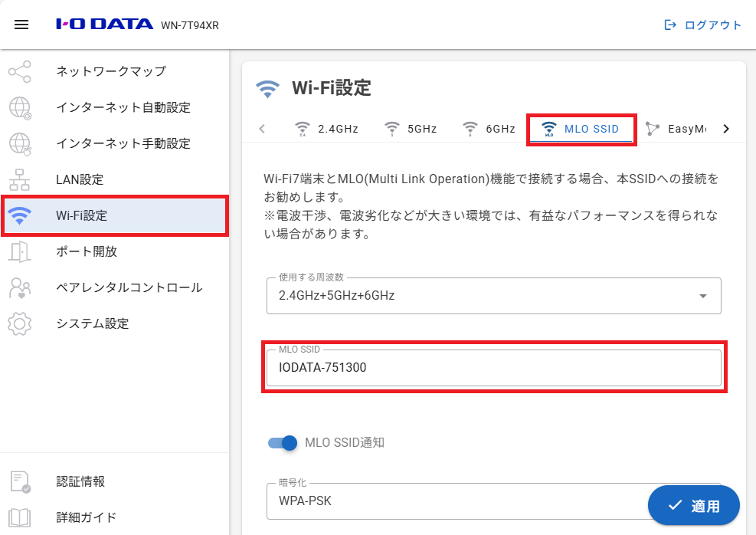Viewport: 756px width, 535px height.
Task: Open the hamburger navigation menu
Action: [x=21, y=24]
